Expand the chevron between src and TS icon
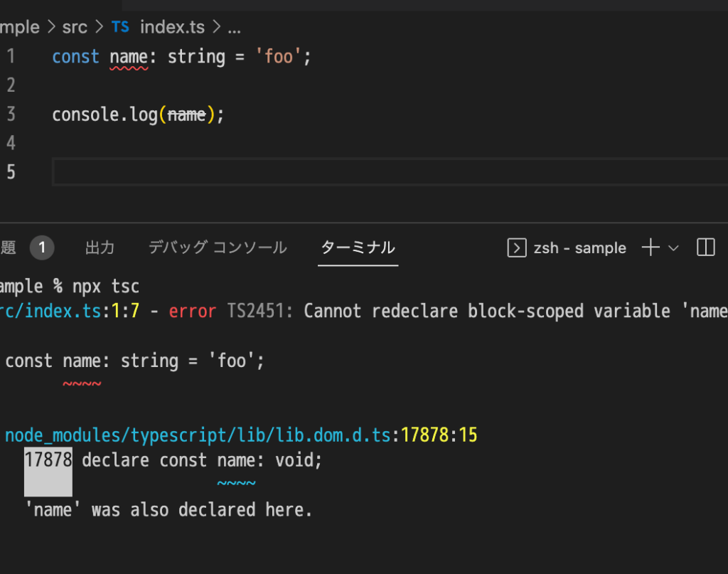The width and height of the screenshot is (728, 574). click(99, 27)
